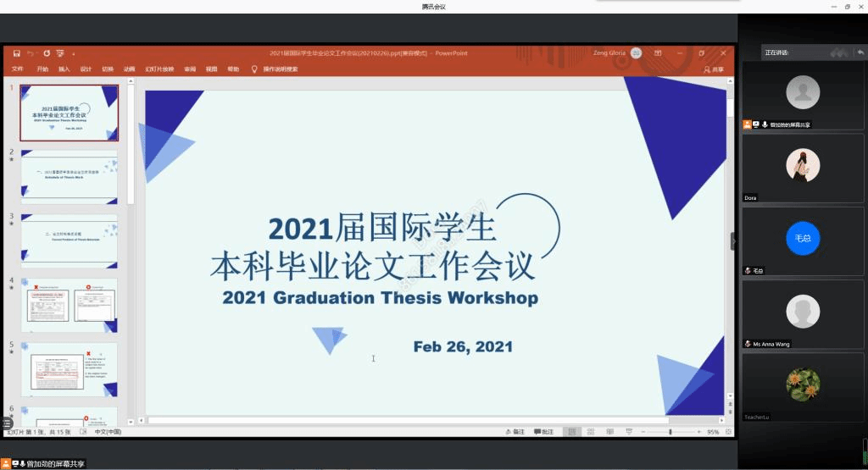Click the zoom slider handle

(670, 432)
